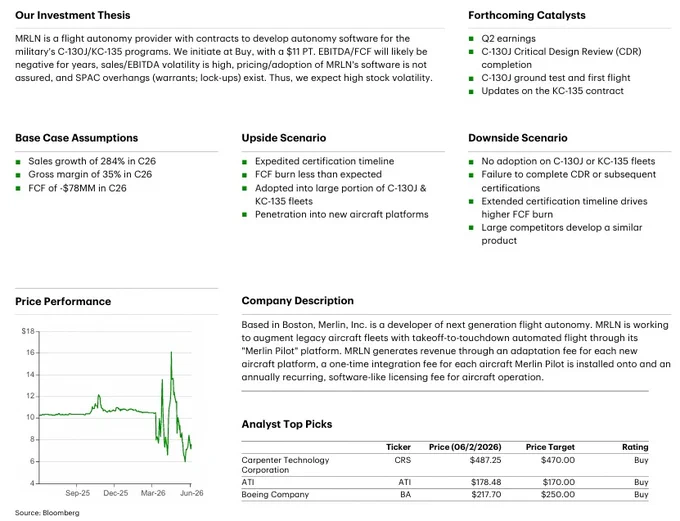Click the 'Ticker' column header
The height and width of the screenshot is (521, 680).
click(398, 447)
